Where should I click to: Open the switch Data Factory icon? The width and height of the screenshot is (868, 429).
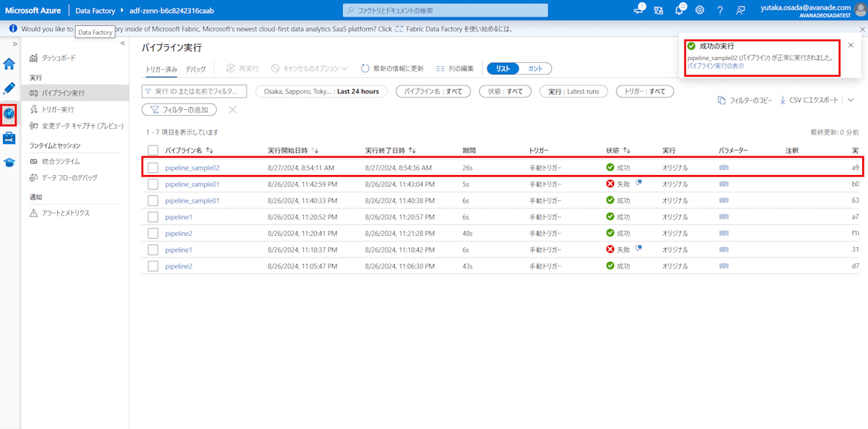tap(658, 10)
